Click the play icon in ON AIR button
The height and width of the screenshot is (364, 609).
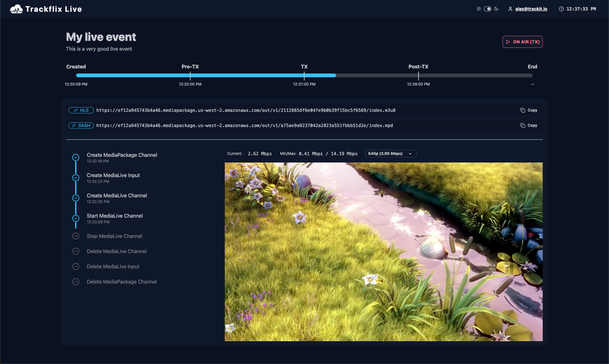pyautogui.click(x=508, y=42)
